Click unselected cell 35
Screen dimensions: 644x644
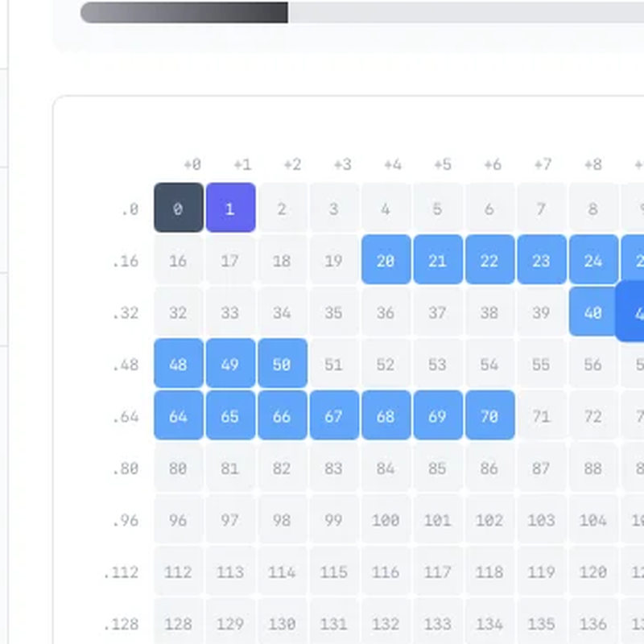333,312
